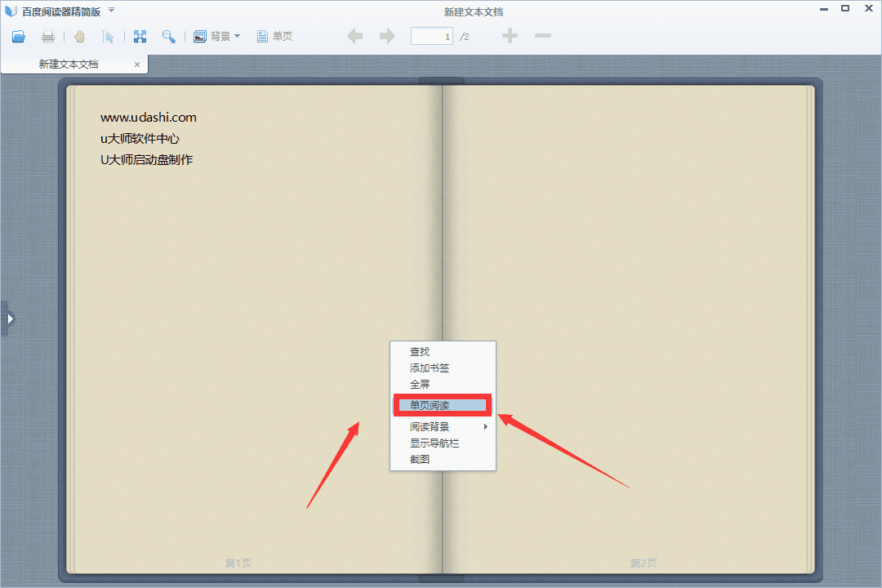Click the line u大师软件中心
This screenshot has height=588, width=882.
tap(140, 138)
